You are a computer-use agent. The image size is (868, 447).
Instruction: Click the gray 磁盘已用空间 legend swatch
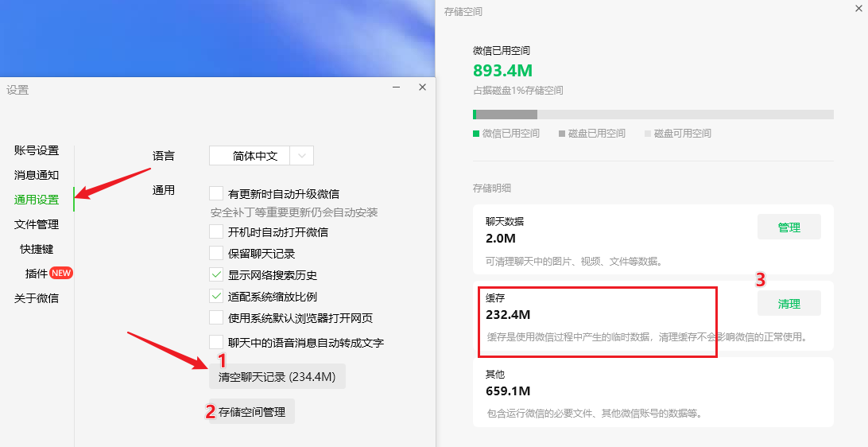point(562,134)
